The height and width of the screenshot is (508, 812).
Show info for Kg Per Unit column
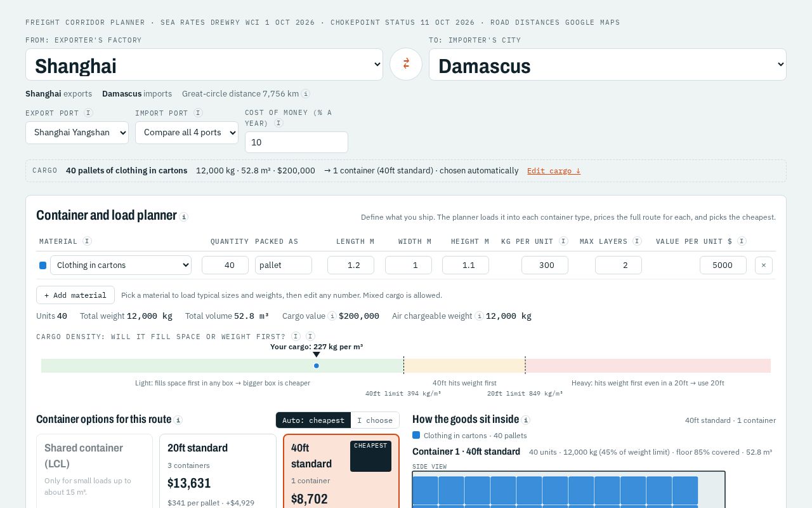(x=563, y=241)
